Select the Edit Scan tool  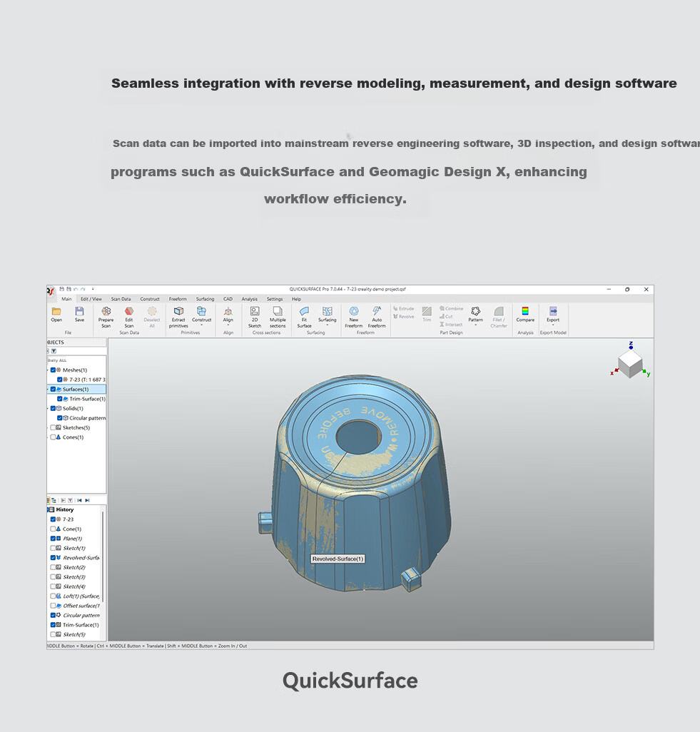129,317
